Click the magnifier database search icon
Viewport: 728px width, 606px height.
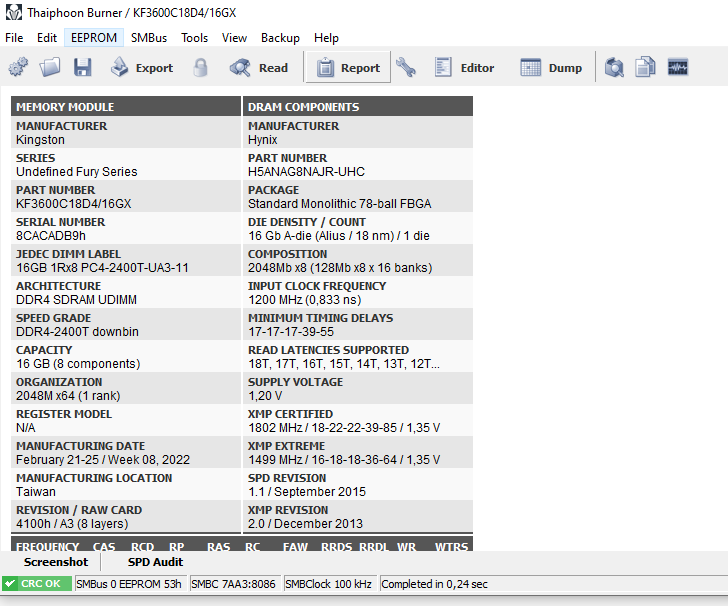coord(614,67)
